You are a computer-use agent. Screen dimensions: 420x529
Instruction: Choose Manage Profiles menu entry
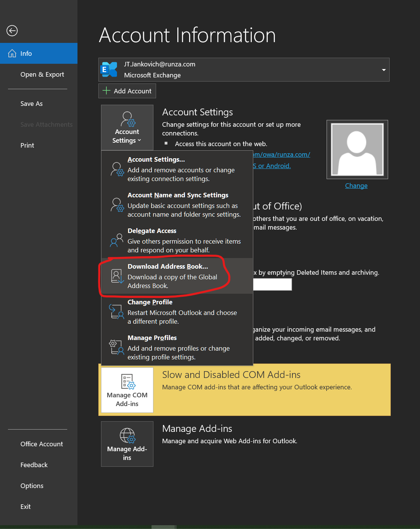coord(177,347)
